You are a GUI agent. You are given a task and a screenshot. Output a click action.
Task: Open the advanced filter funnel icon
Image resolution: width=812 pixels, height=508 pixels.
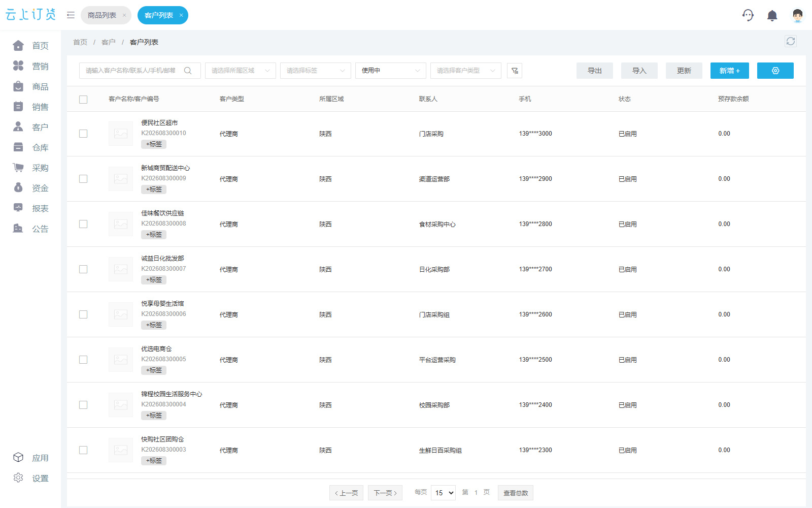click(515, 71)
